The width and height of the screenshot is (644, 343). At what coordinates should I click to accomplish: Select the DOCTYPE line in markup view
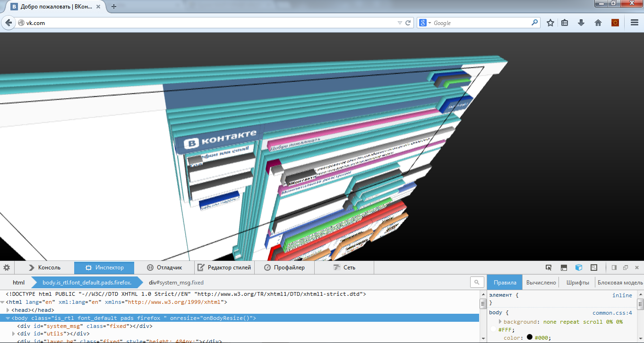pyautogui.click(x=186, y=294)
